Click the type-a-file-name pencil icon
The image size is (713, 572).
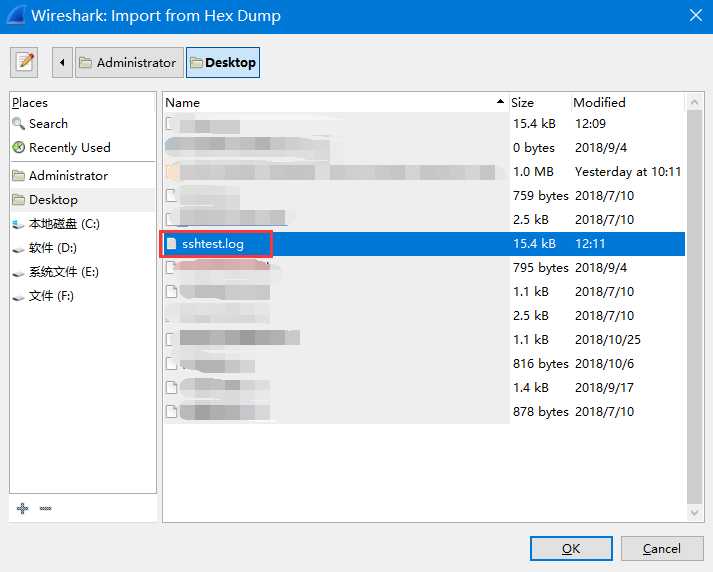pos(24,62)
